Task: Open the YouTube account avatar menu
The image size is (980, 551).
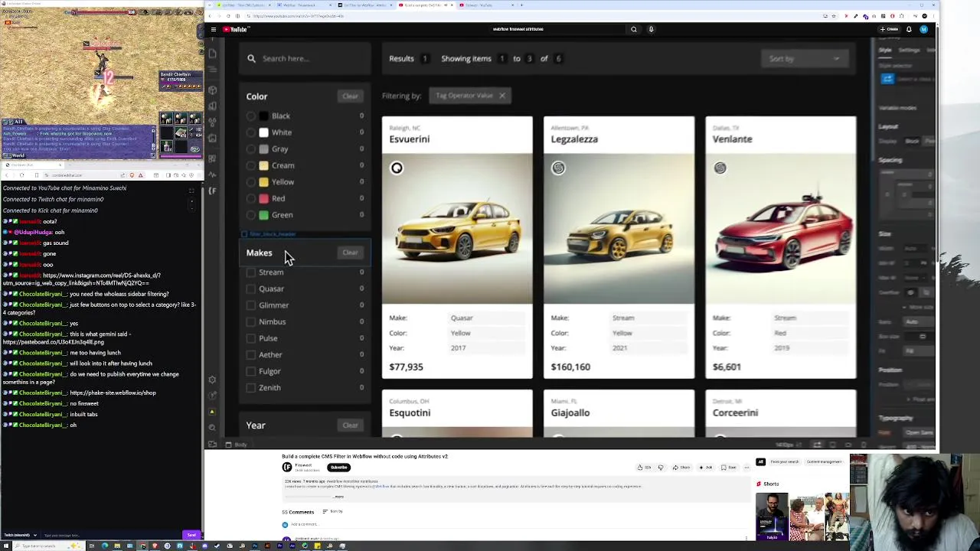Action: click(923, 29)
